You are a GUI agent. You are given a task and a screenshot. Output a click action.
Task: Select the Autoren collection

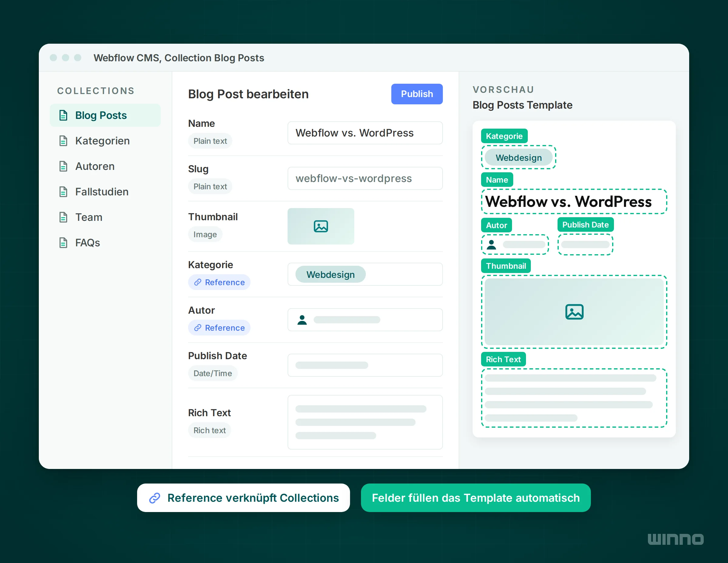pyautogui.click(x=105, y=166)
